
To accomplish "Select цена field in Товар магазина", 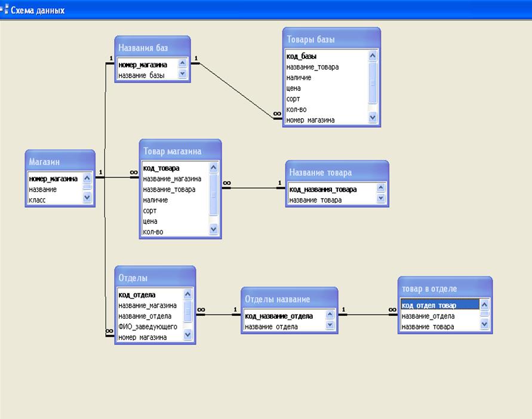I will click(x=176, y=221).
